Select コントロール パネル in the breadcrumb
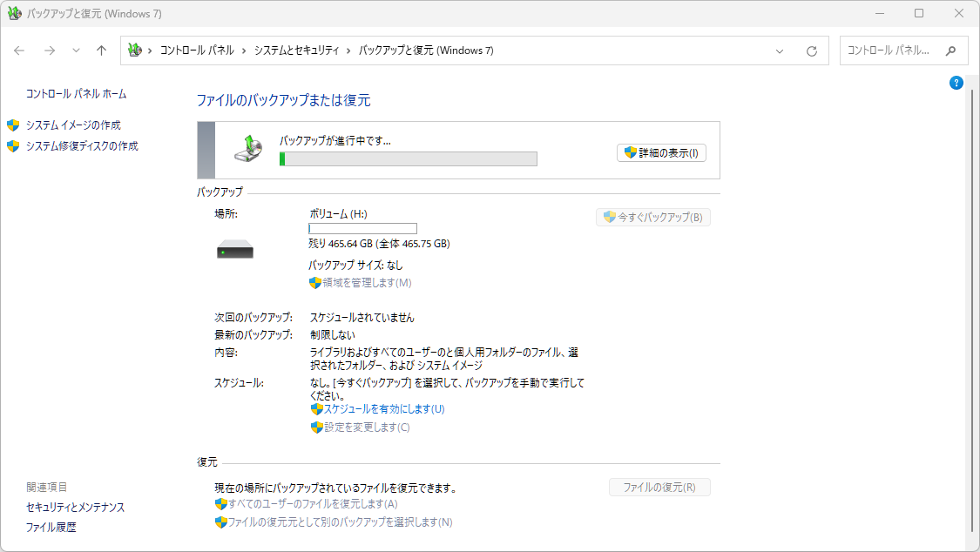This screenshot has height=552, width=980. (197, 50)
